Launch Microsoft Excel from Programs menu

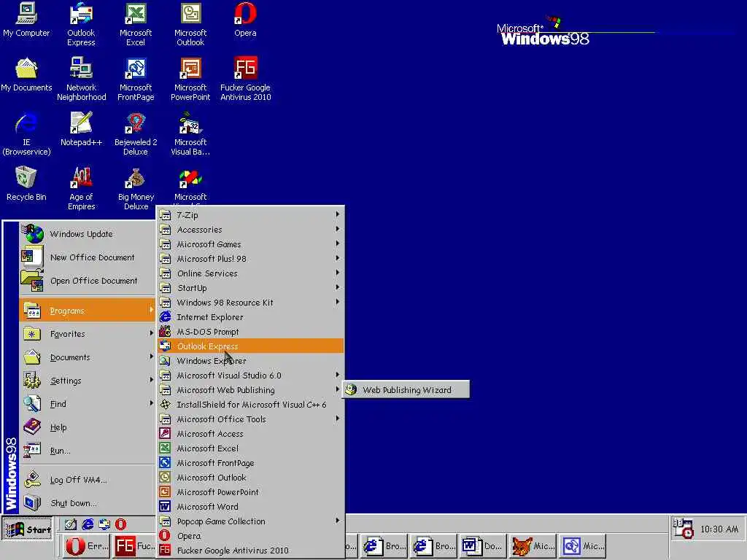(251, 448)
